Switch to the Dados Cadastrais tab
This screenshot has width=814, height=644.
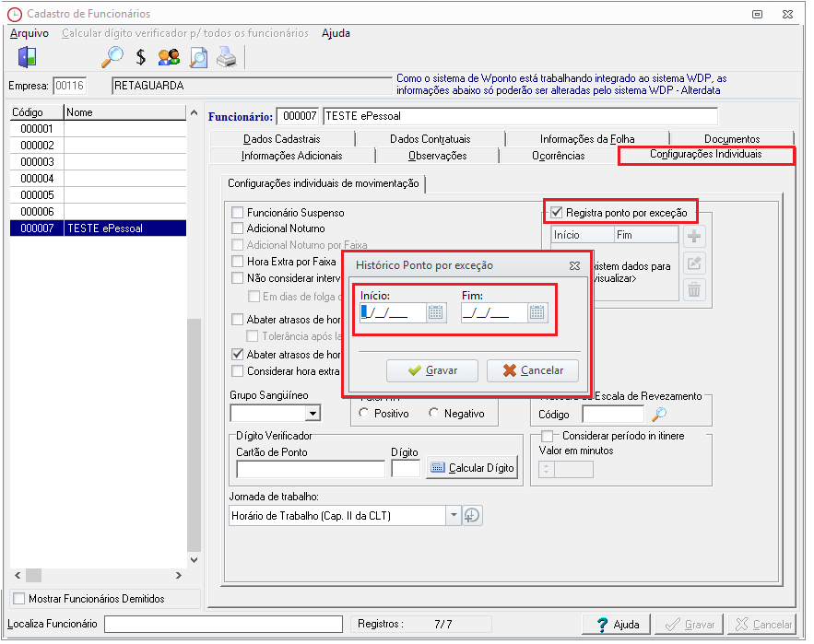tap(281, 139)
